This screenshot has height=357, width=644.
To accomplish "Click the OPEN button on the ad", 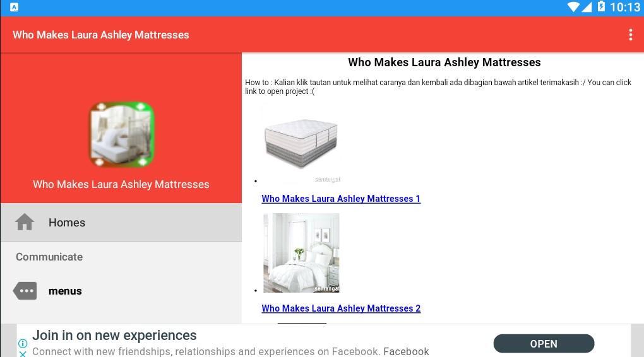I will click(x=544, y=344).
